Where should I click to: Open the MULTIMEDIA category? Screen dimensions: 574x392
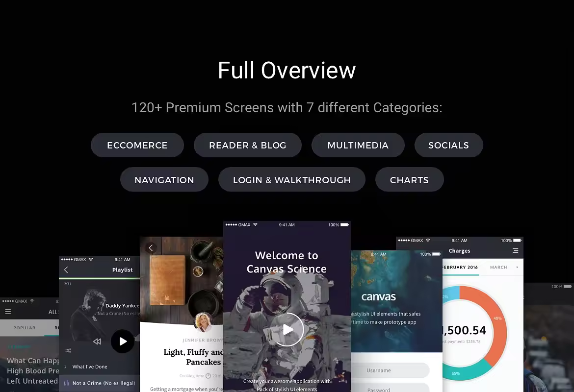(358, 145)
